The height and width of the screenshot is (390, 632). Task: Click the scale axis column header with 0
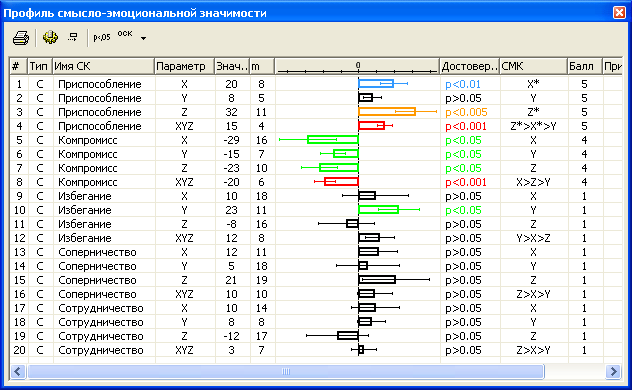click(x=357, y=66)
